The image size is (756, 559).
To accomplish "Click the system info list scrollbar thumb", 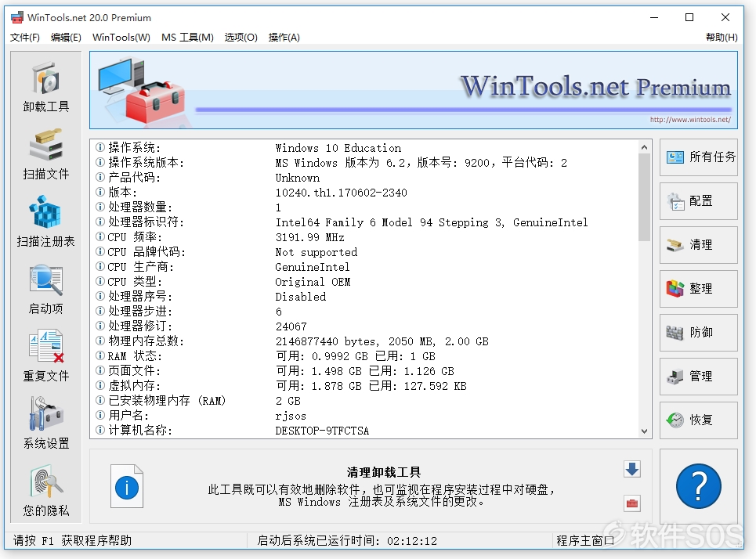I will pyautogui.click(x=644, y=197).
